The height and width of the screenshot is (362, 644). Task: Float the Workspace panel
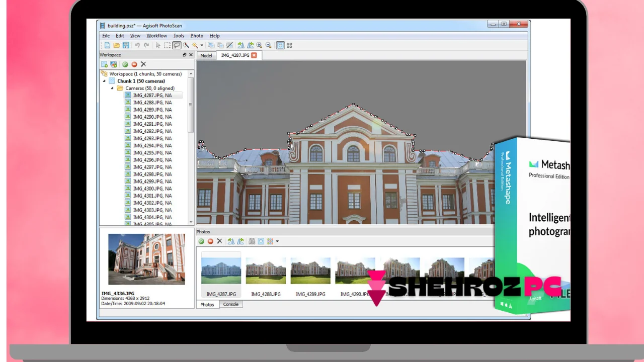pyautogui.click(x=184, y=55)
